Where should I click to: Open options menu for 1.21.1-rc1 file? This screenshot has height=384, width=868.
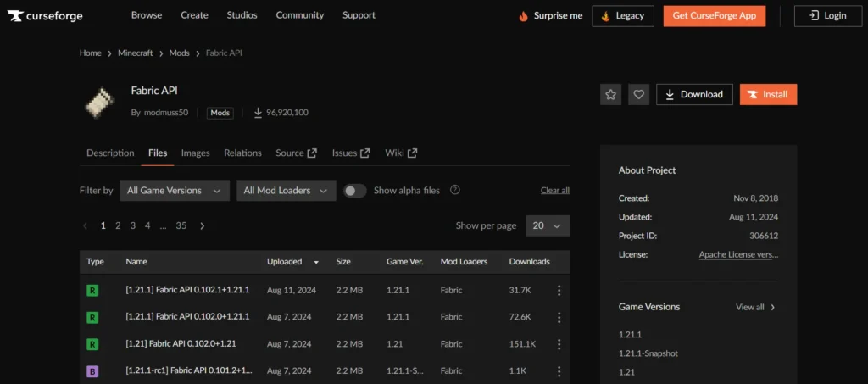coord(559,371)
